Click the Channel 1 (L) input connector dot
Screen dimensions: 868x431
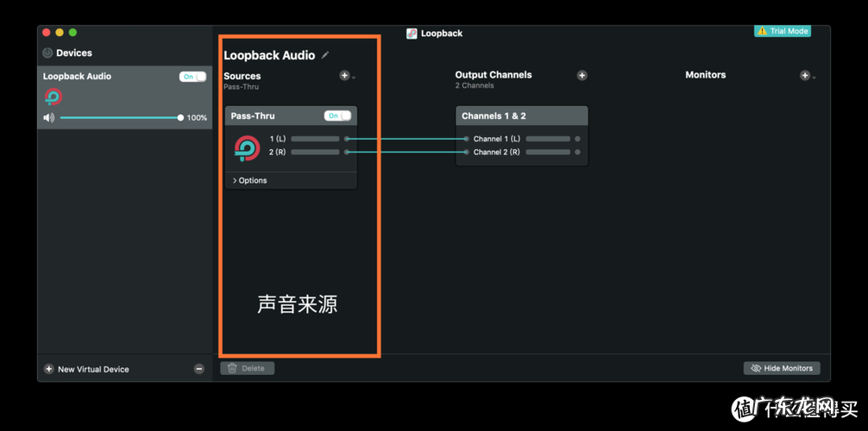pos(466,139)
